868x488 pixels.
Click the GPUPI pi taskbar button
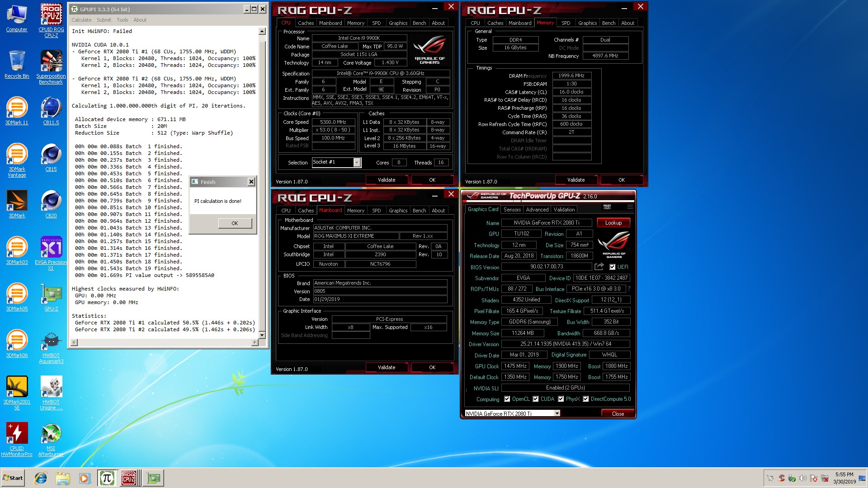[107, 478]
